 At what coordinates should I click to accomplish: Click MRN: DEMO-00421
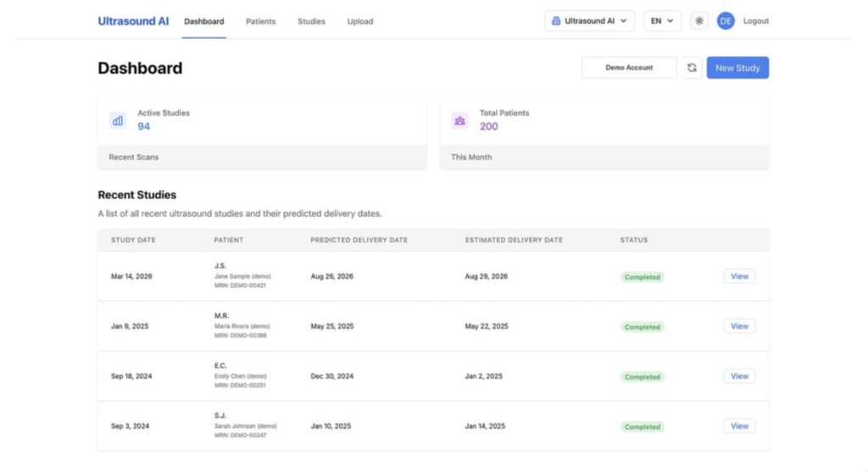[240, 286]
